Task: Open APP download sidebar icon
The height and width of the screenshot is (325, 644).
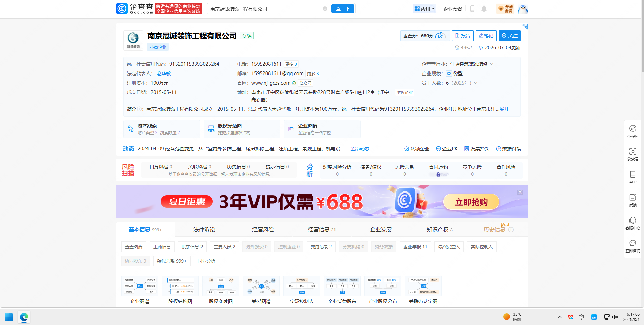Action: (633, 177)
